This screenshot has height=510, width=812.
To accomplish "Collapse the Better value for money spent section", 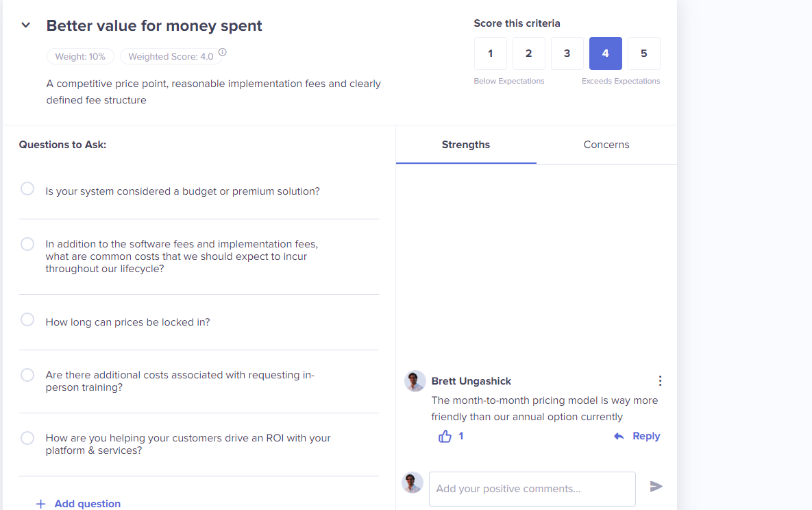I will (25, 25).
